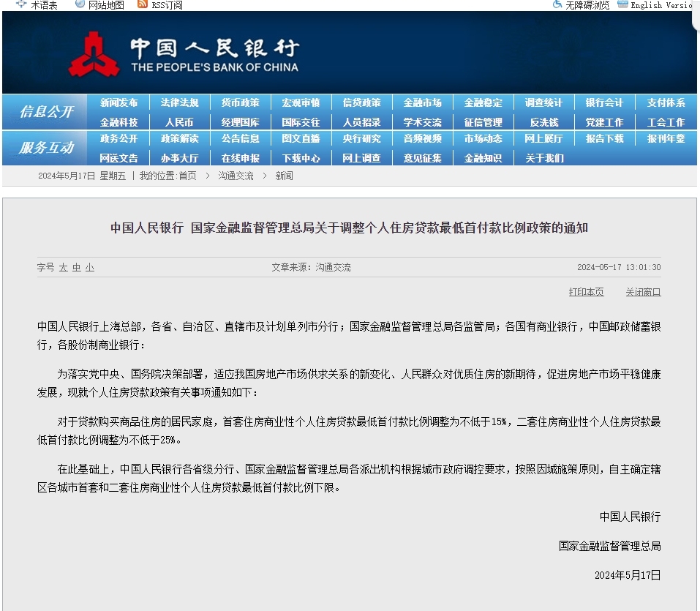Viewport: 700px width, 611px height.
Task: Set font size to 小
Action: 90,268
